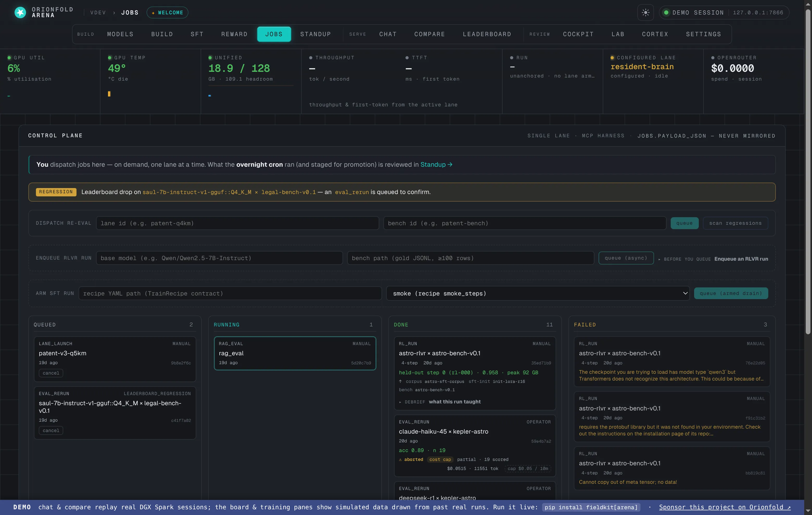The image size is (812, 515).
Task: Click the 'cap $0.05 / 10m' chip
Action: [527, 468]
